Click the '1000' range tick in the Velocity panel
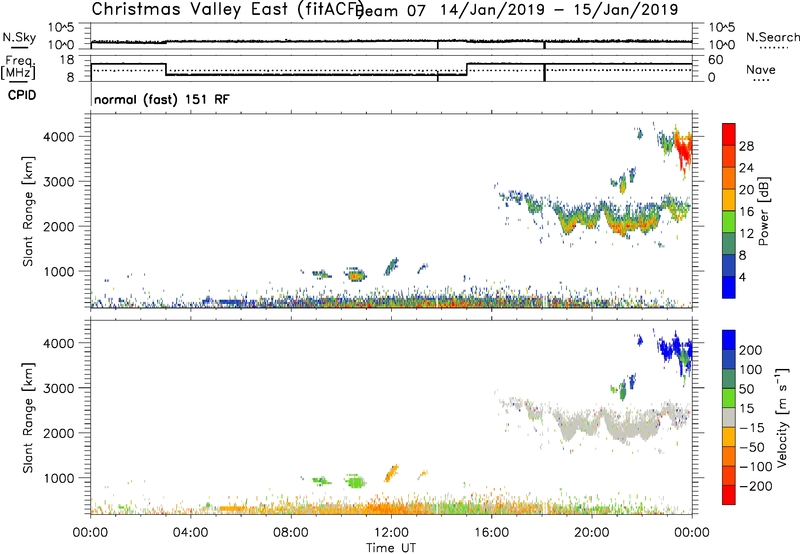The width and height of the screenshot is (800, 554). [x=58, y=478]
